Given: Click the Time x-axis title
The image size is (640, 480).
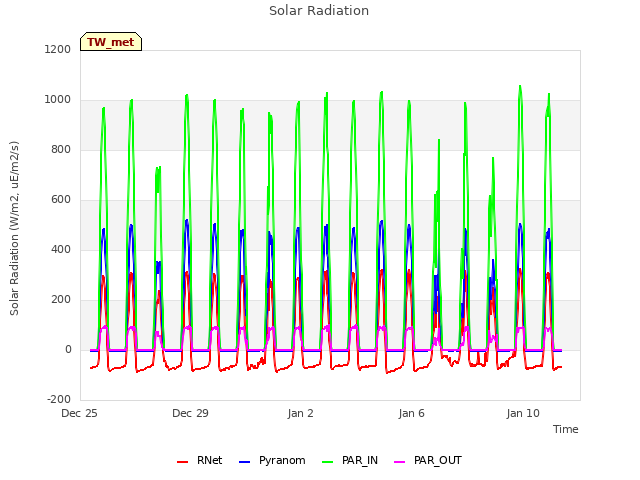Looking at the screenshot, I should pyautogui.click(x=566, y=429).
